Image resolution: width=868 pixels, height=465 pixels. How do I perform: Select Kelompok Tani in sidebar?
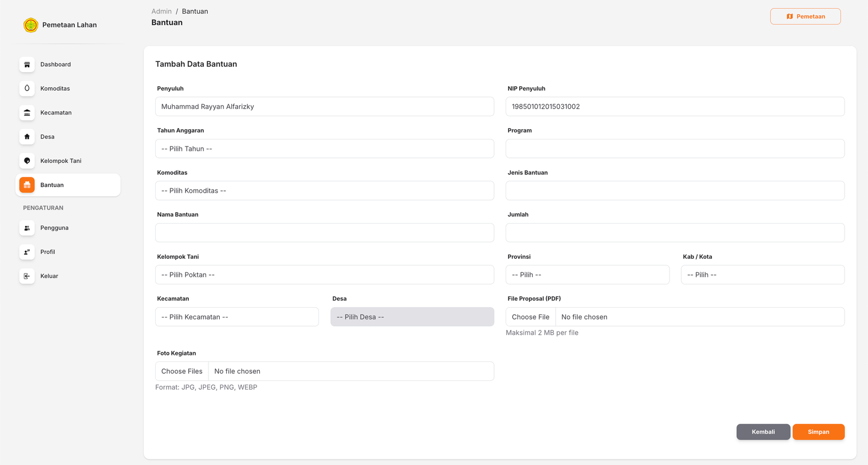point(68,161)
